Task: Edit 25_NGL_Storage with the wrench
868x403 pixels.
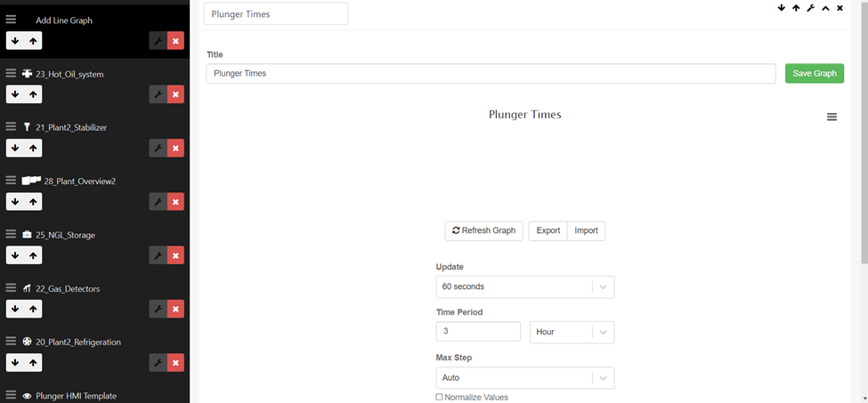Action: 158,255
